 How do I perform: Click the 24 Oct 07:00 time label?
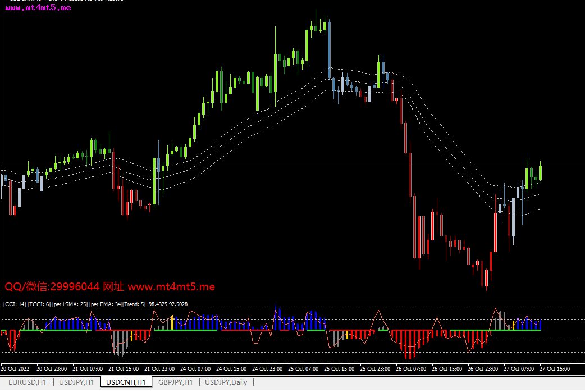coord(195,369)
